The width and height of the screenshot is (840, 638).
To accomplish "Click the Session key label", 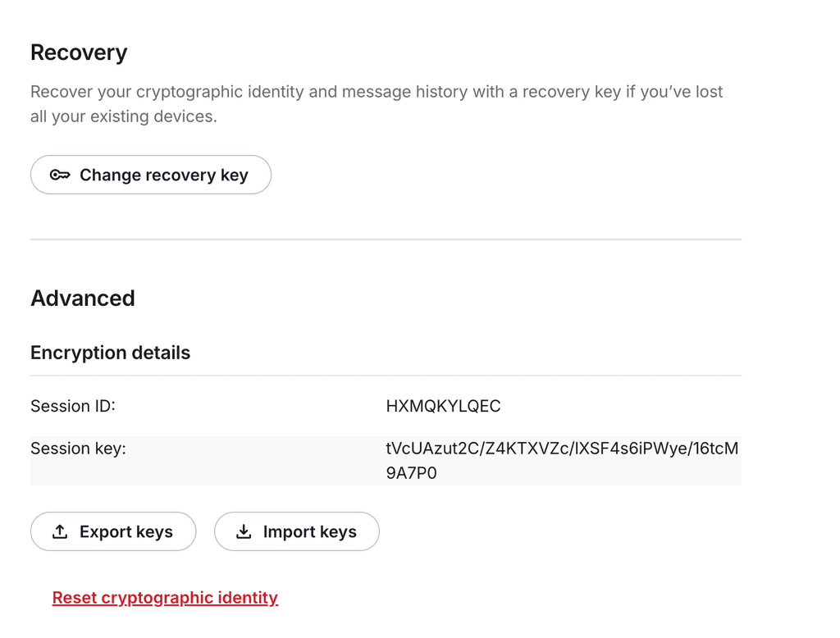I will [78, 449].
